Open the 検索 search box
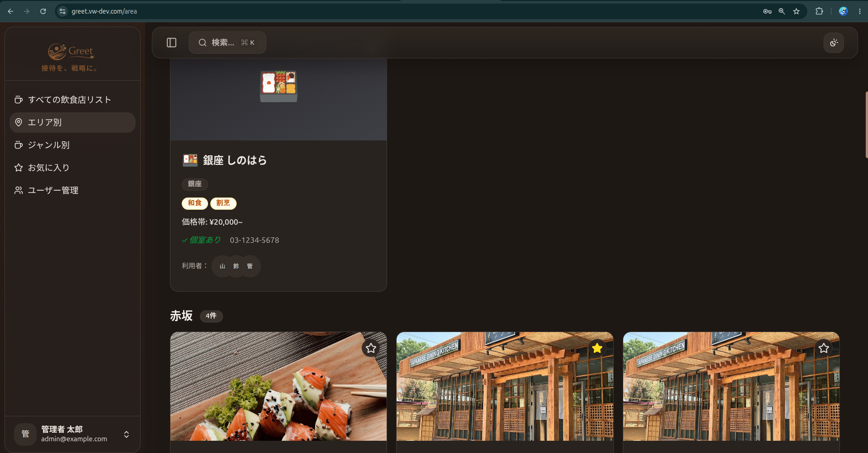The height and width of the screenshot is (453, 868). click(227, 43)
